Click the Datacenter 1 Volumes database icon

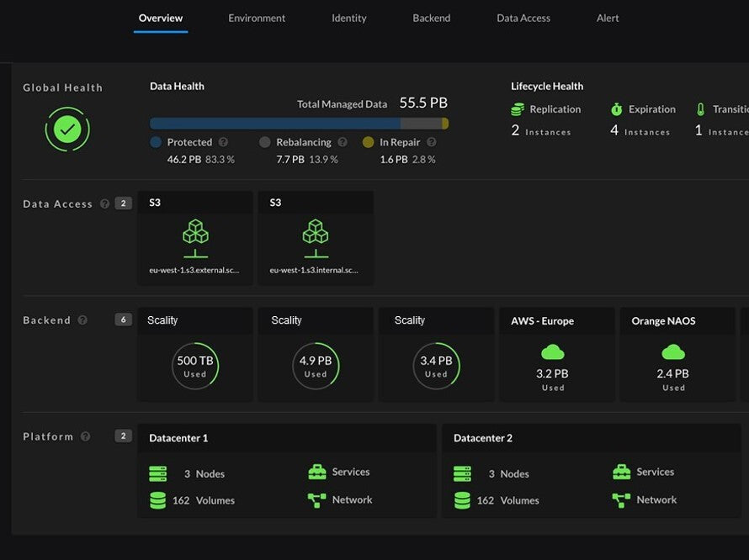pos(157,500)
